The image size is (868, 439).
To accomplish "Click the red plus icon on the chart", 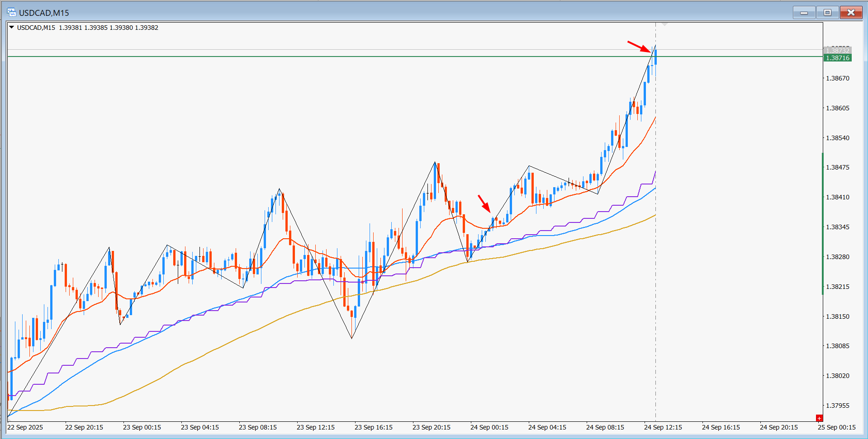I will (x=819, y=418).
